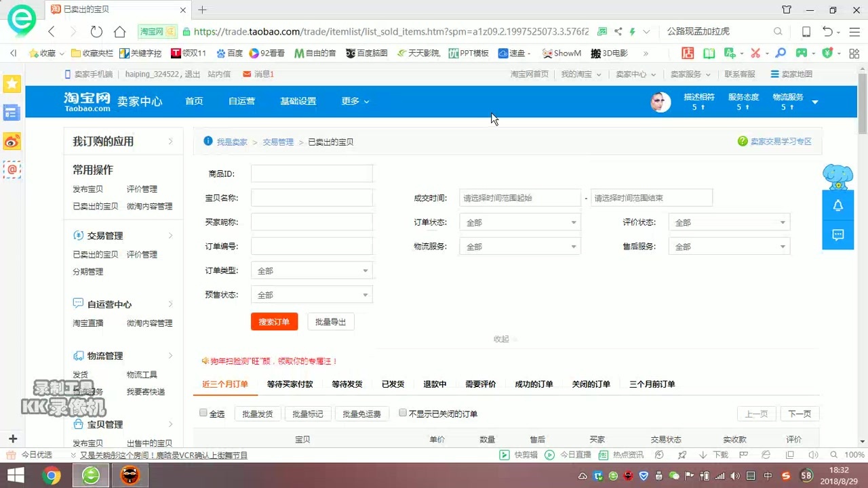The width and height of the screenshot is (868, 488).
Task: Click the 成交时间 start date field
Action: click(x=520, y=197)
